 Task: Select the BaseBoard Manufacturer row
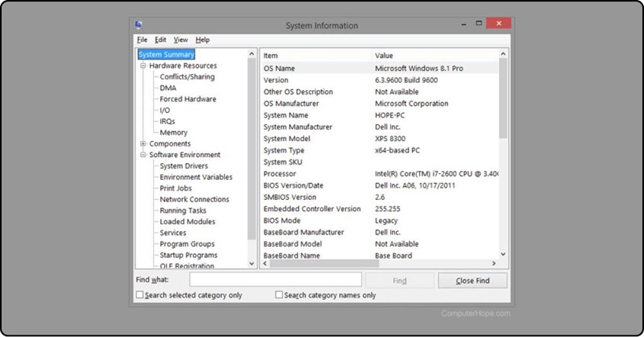tap(380, 233)
